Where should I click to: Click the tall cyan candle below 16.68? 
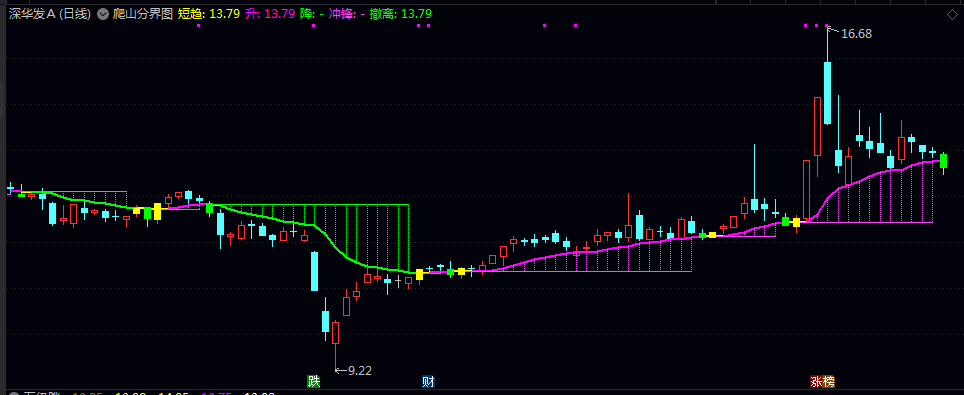[828, 93]
